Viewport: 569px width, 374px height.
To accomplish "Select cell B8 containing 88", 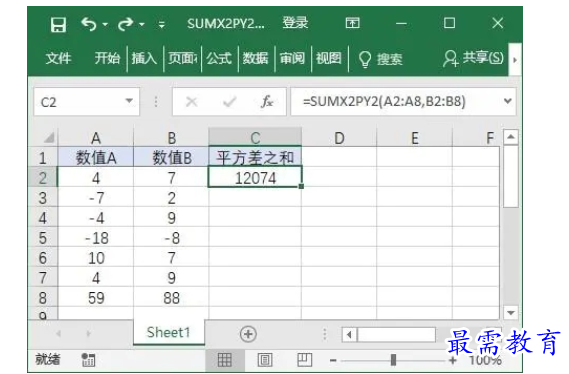I will pyautogui.click(x=171, y=298).
